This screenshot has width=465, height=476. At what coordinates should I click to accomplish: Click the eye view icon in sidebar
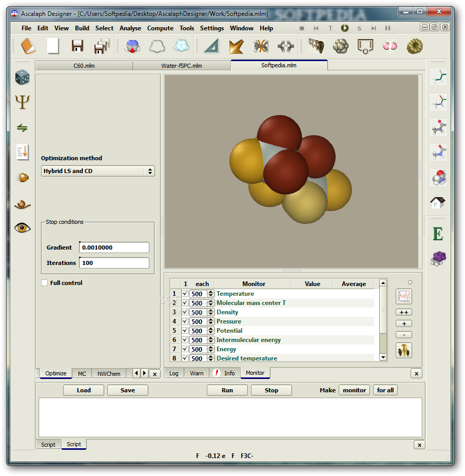click(23, 227)
